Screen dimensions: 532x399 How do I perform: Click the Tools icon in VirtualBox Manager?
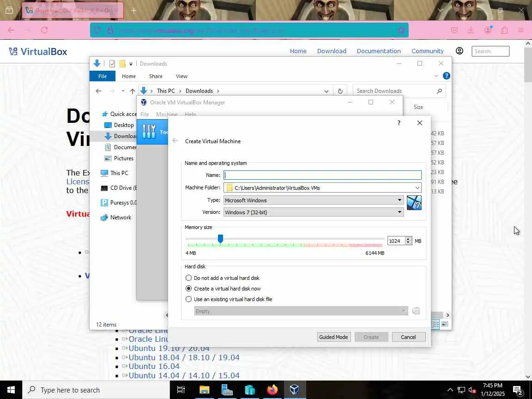pos(149,132)
